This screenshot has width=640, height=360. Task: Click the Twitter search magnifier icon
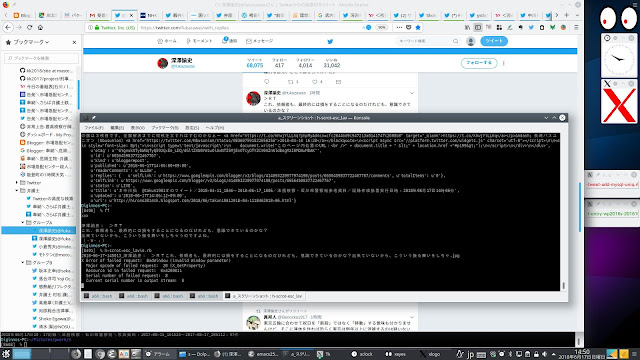pyautogui.click(x=456, y=41)
